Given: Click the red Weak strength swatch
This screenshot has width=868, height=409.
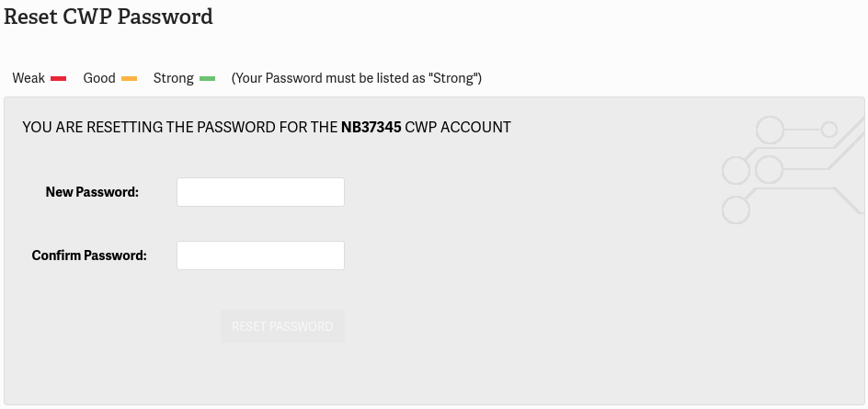Looking at the screenshot, I should pyautogui.click(x=59, y=79).
